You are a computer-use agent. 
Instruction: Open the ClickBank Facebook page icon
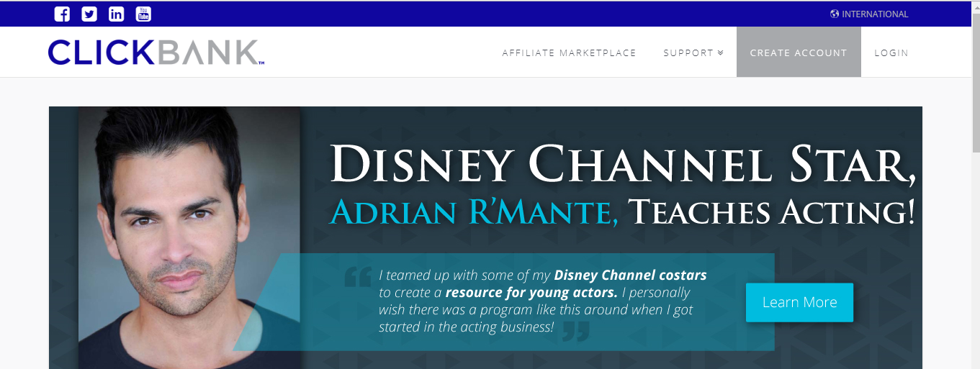(62, 14)
